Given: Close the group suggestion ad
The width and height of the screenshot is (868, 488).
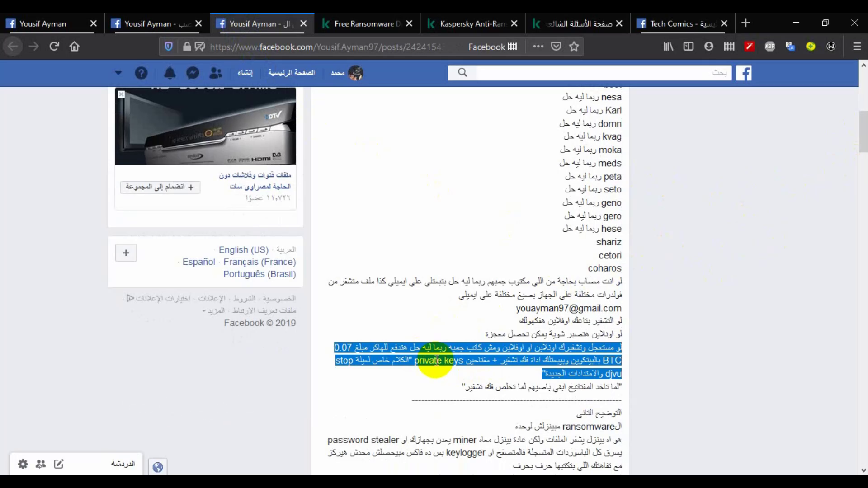Looking at the screenshot, I should pos(121,94).
